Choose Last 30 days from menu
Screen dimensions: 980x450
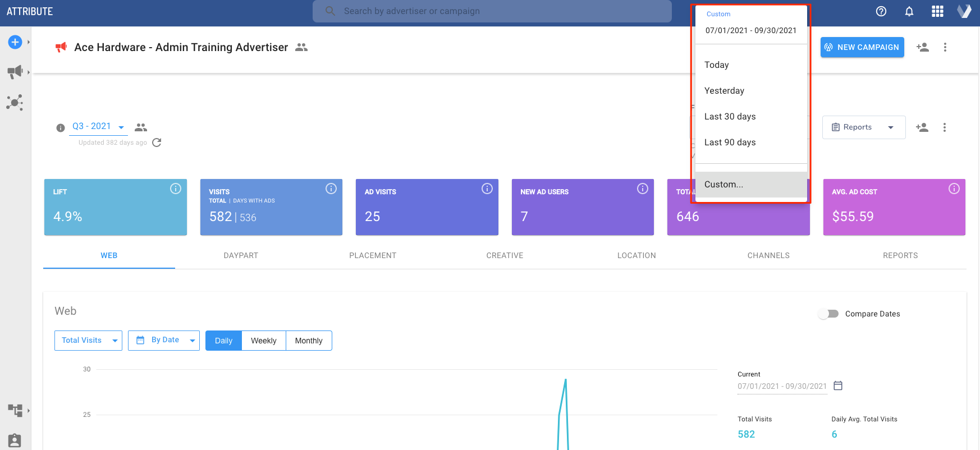tap(730, 117)
